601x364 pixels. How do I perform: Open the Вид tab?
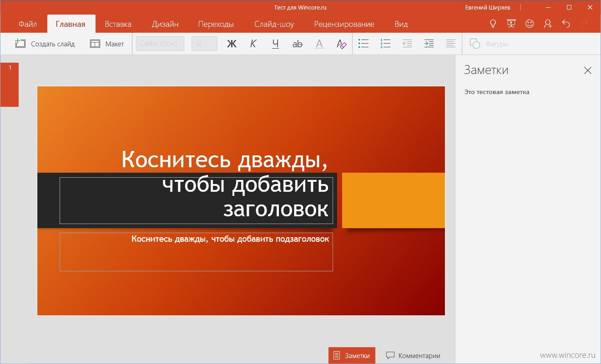(401, 24)
